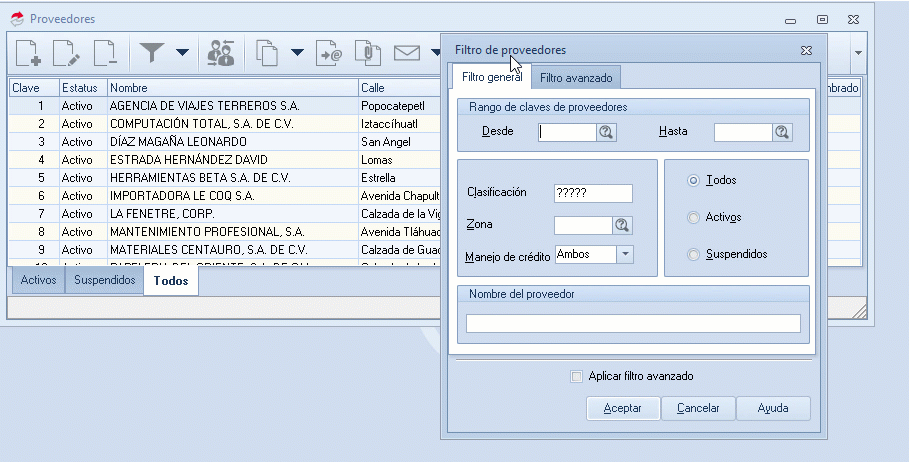The height and width of the screenshot is (462, 910).
Task: Click the San Angel street cell
Action: [x=399, y=142]
